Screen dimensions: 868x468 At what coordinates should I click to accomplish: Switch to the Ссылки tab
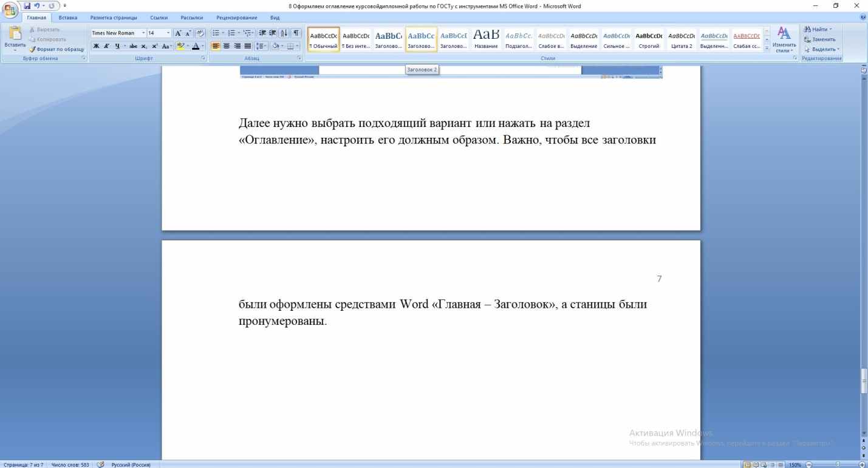click(159, 18)
